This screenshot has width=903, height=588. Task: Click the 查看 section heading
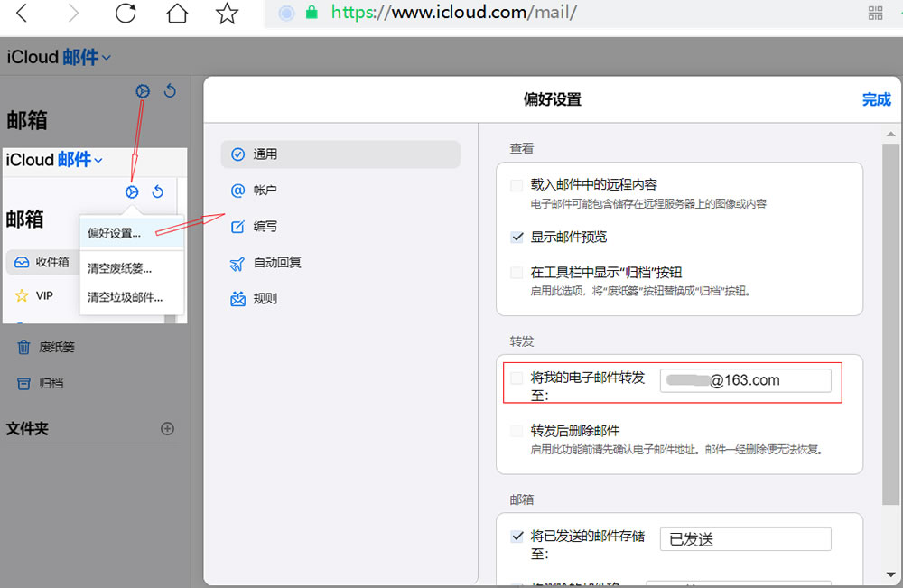coord(521,149)
